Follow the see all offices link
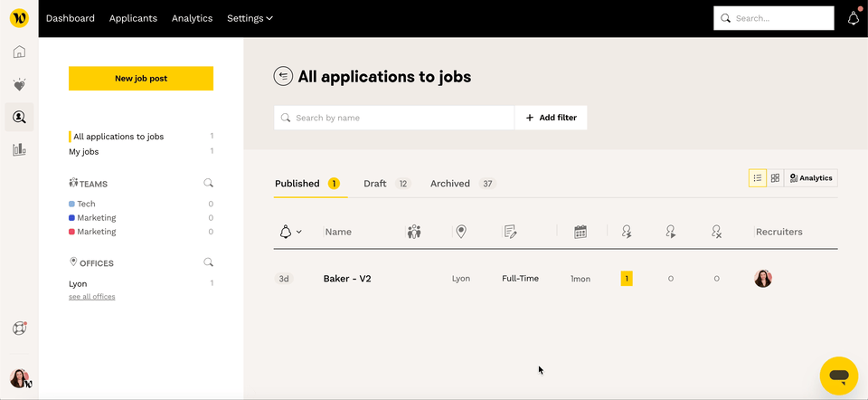This screenshot has height=400, width=868. (x=91, y=297)
